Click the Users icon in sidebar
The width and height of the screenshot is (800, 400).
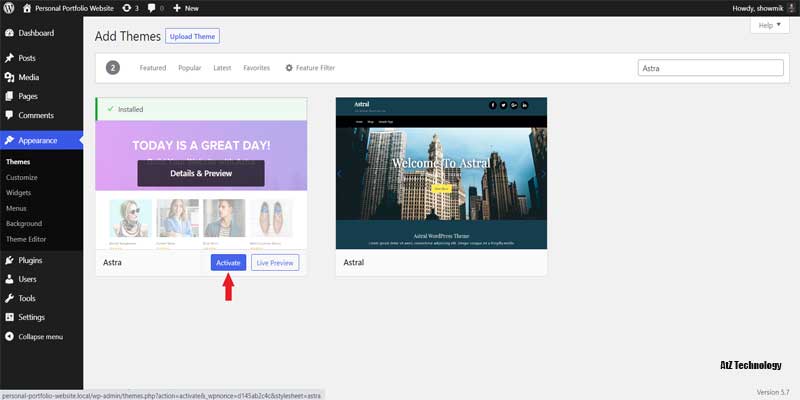9,279
